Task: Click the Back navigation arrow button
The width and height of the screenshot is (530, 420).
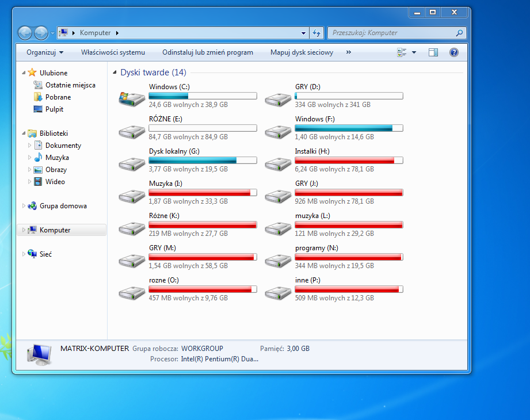Action: point(25,33)
